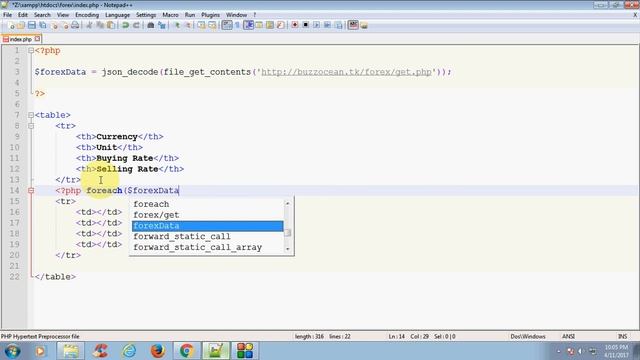Toggle synchronize horizontal scrolling

[x=212, y=25]
